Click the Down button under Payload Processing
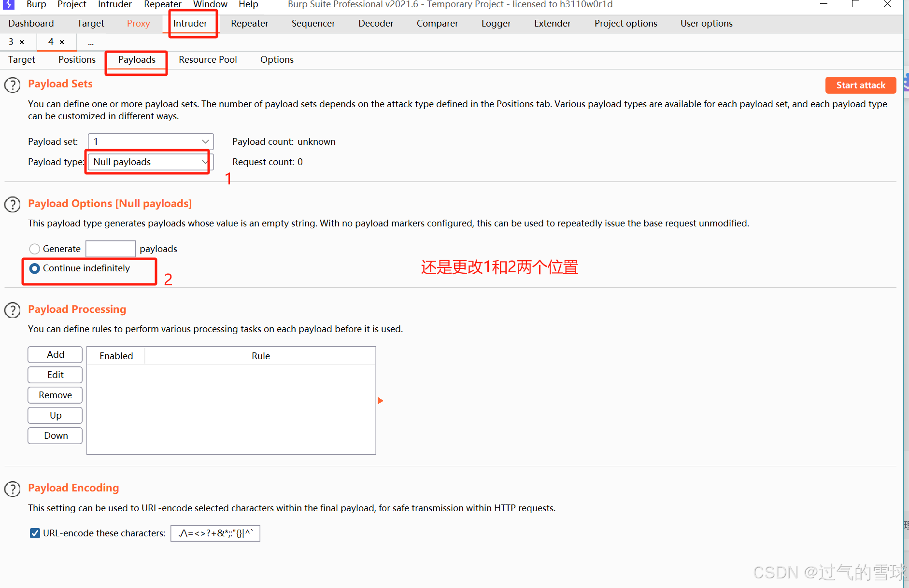 55,435
